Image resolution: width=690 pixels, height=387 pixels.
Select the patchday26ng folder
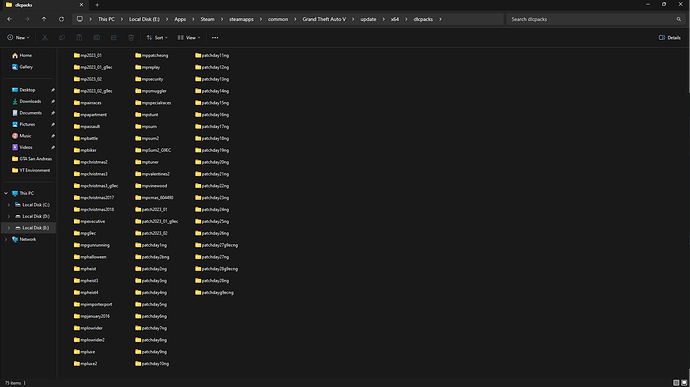tap(212, 233)
